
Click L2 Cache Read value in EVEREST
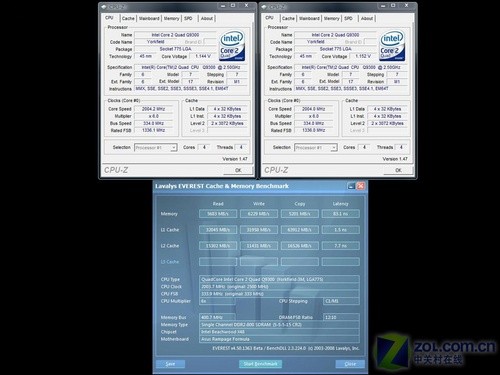218,246
